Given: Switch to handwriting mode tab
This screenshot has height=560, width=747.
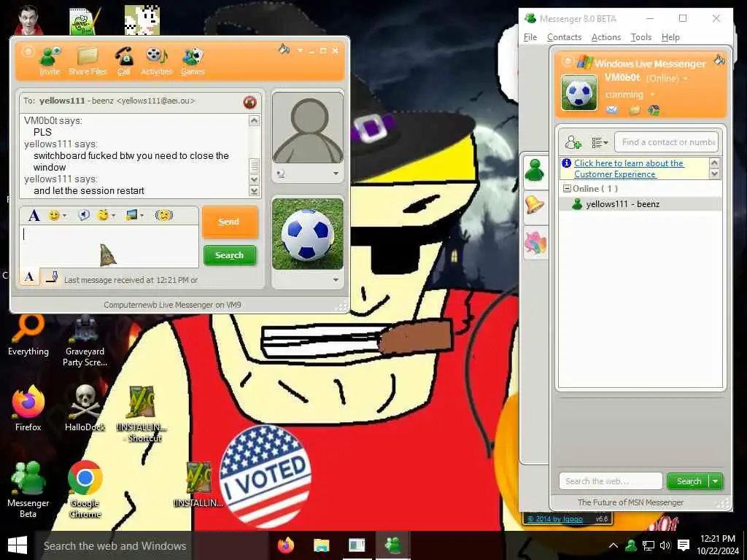Looking at the screenshot, I should tap(51, 276).
